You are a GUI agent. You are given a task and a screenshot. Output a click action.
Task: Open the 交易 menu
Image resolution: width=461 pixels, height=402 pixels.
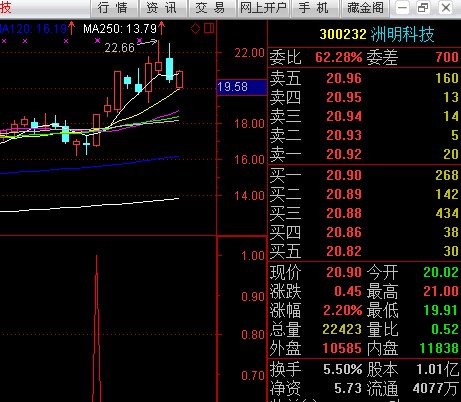[x=211, y=8]
